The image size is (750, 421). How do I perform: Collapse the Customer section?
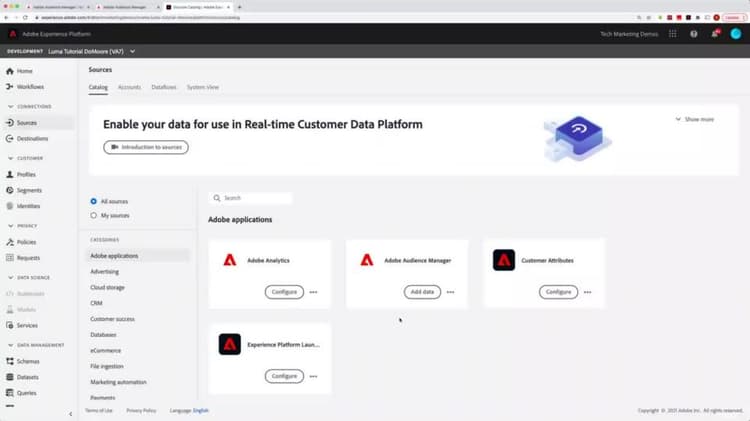click(x=11, y=158)
